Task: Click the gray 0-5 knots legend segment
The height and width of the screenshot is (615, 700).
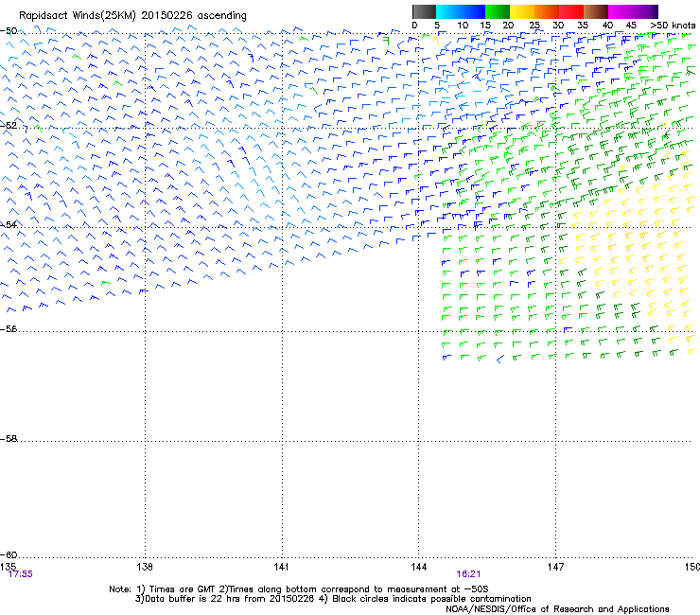Action: click(424, 11)
